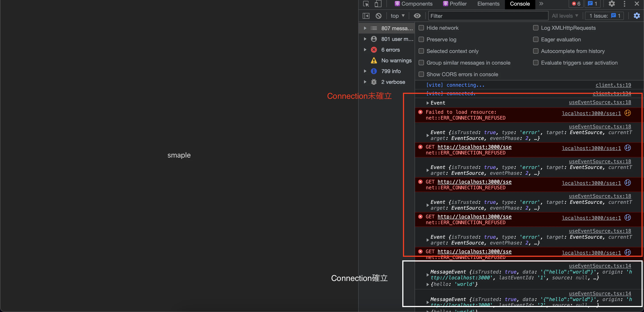Click the network request icon beside Failed to load resource
This screenshot has height=312, width=644.
coord(627,113)
